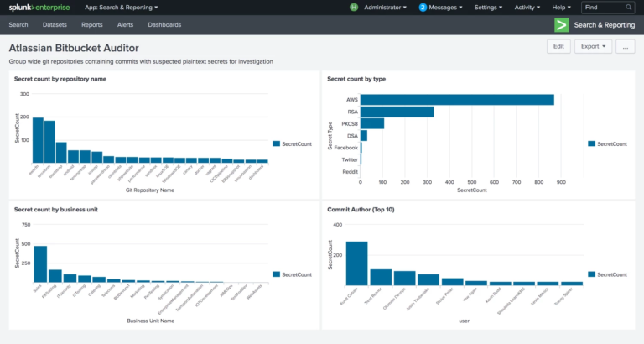Click the AWS bar in secret type chart

(457, 100)
